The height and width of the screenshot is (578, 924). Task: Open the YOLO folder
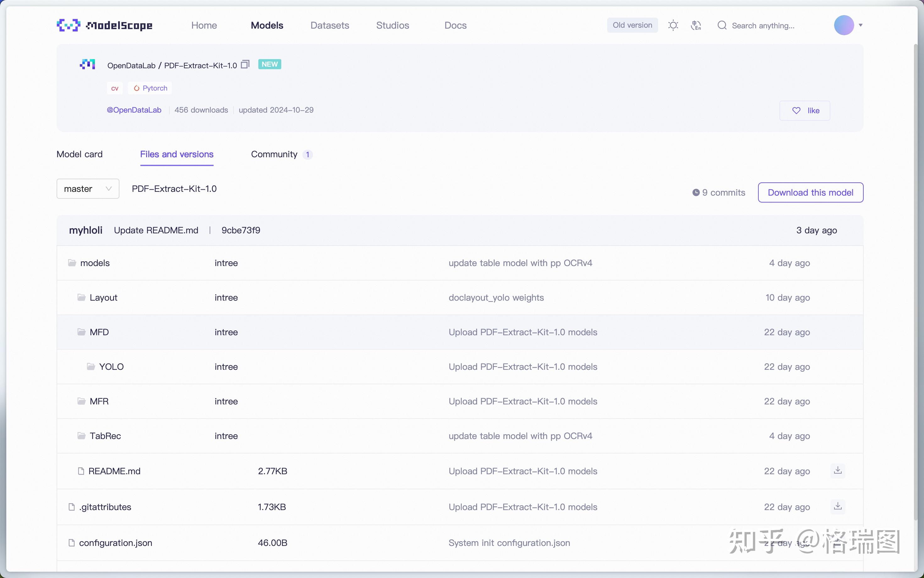coord(111,367)
